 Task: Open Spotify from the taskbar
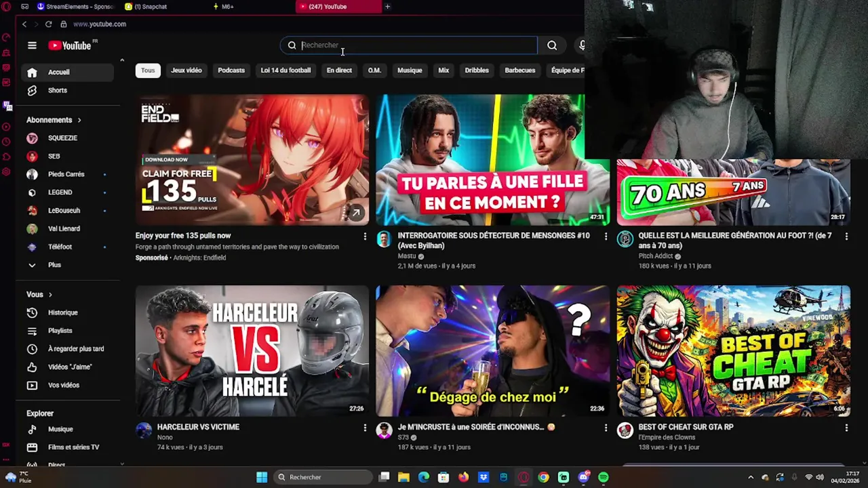(604, 477)
